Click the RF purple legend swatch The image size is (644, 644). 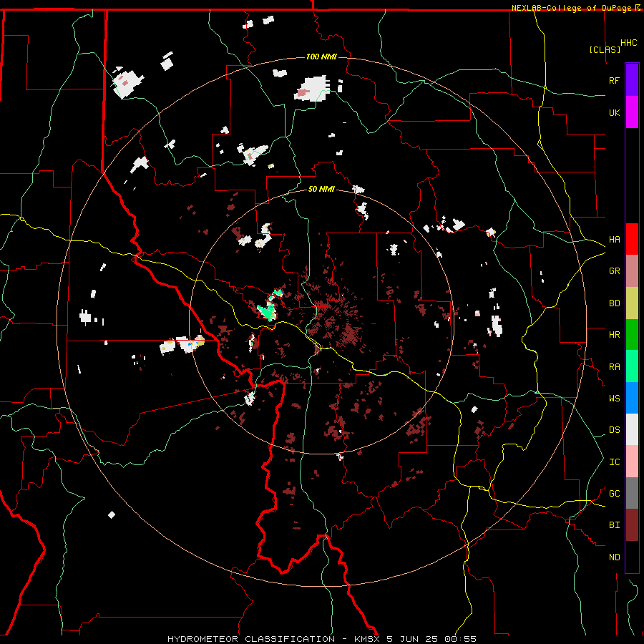click(x=632, y=80)
